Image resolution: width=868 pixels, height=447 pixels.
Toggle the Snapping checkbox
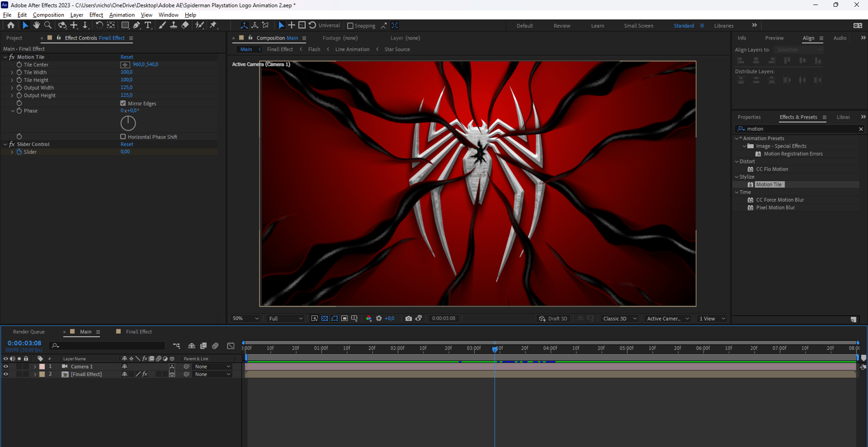350,25
